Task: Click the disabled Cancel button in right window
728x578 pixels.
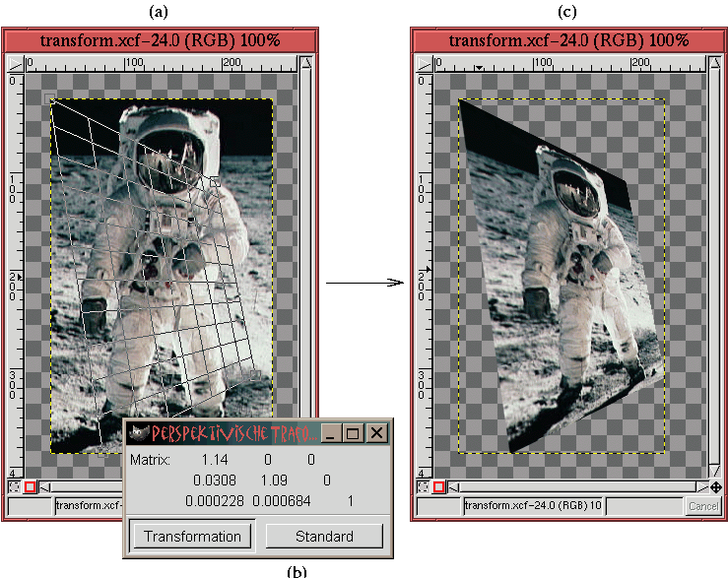Action: click(705, 506)
